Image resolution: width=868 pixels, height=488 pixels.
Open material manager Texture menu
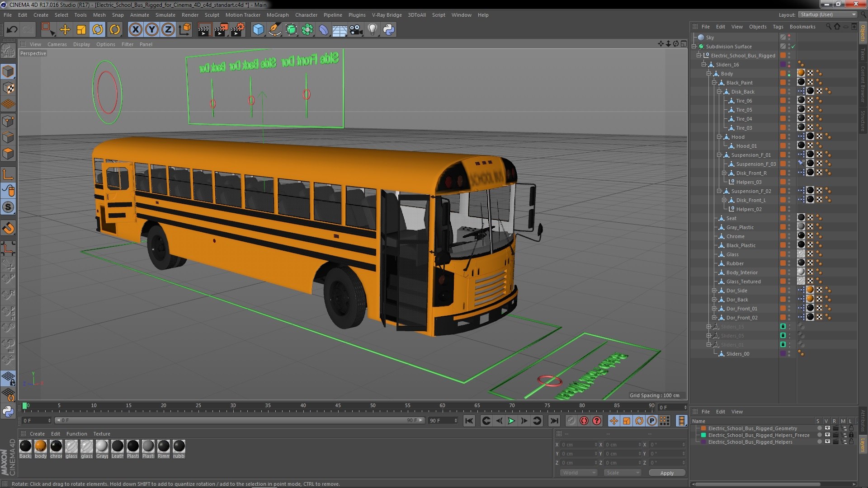[102, 434]
